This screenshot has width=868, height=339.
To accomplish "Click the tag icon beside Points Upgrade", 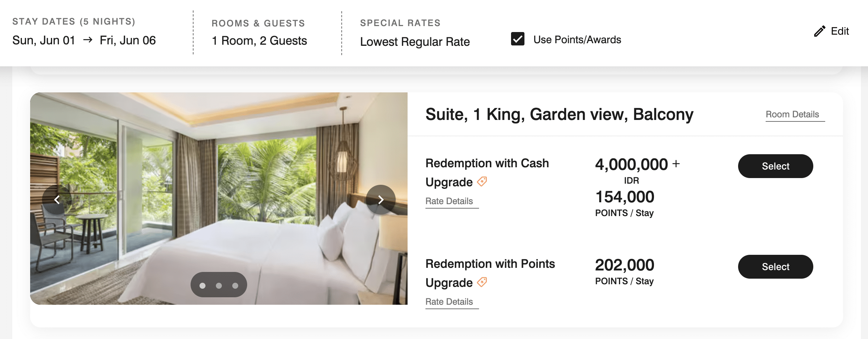I will pyautogui.click(x=482, y=282).
